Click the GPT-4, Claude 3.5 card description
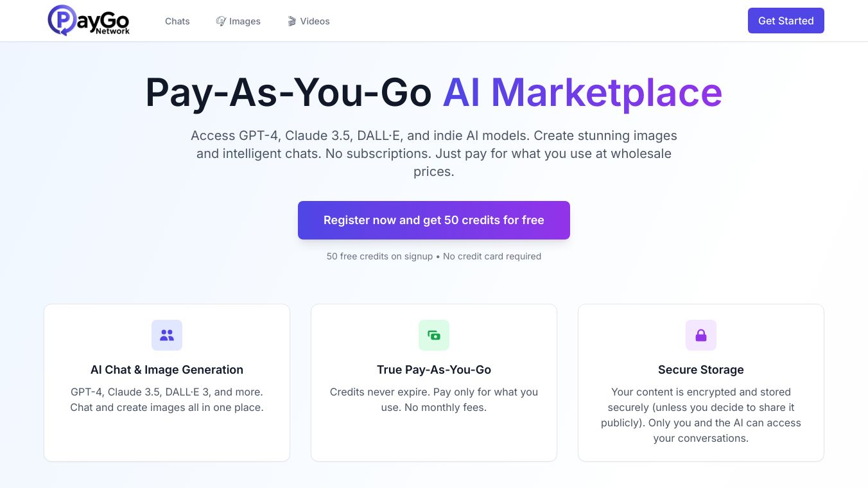 (x=167, y=399)
